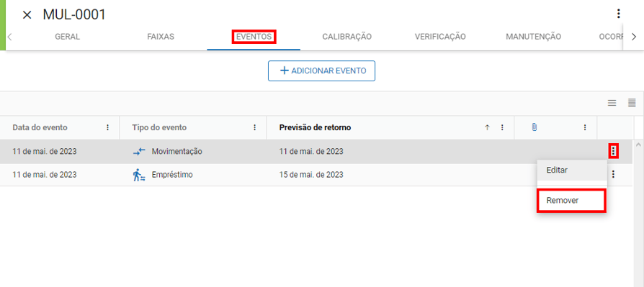Open the row actions menu for Movimentação

tap(613, 151)
